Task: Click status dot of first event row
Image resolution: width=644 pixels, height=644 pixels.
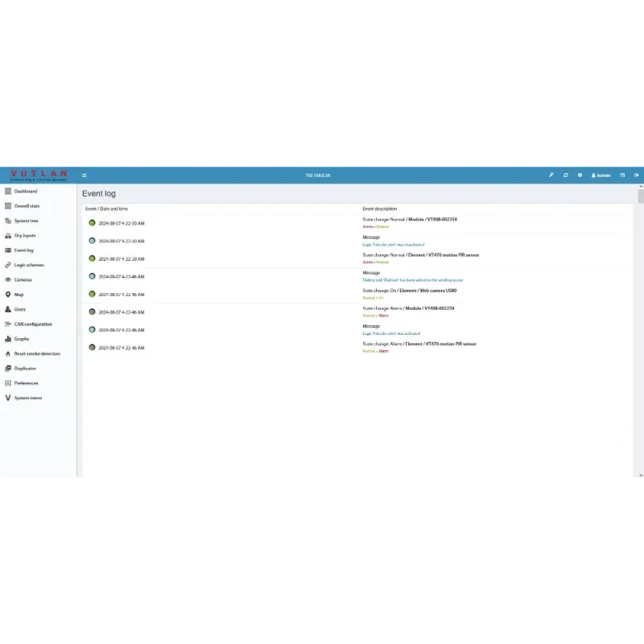Action: pos(92,223)
